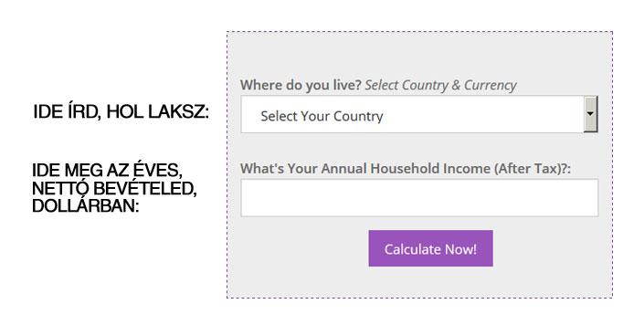Open the Select Your Country dropdown
This screenshot has width=644, height=335.
coord(419,114)
